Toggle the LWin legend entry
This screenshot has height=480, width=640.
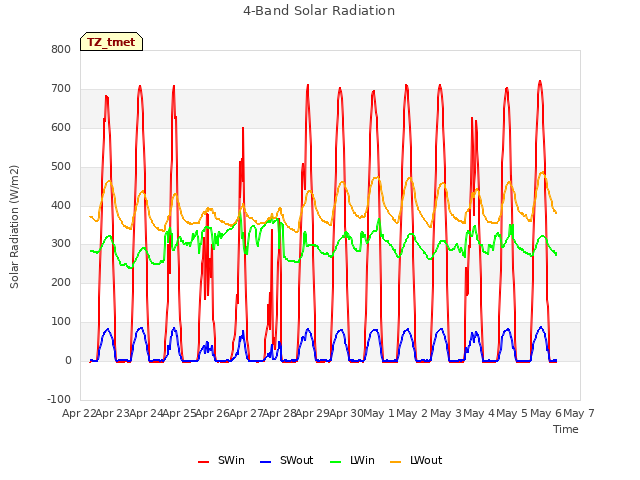point(352,460)
